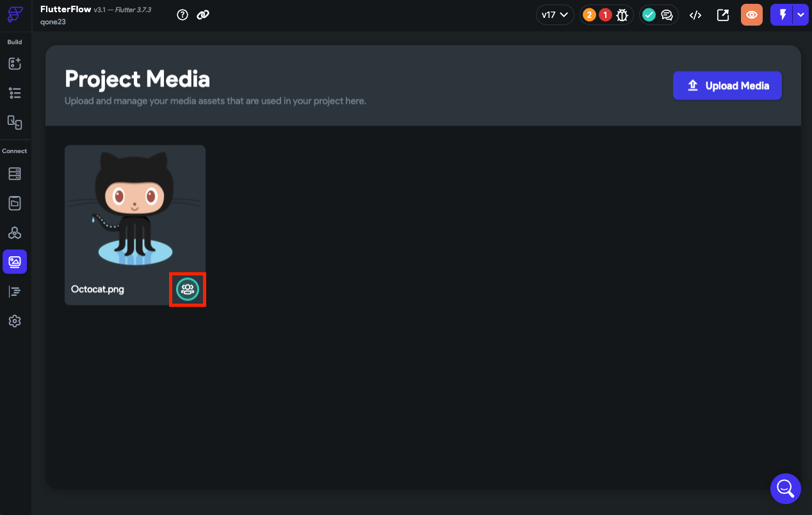Open the Settings gear icon
This screenshot has height=515, width=812.
click(15, 321)
